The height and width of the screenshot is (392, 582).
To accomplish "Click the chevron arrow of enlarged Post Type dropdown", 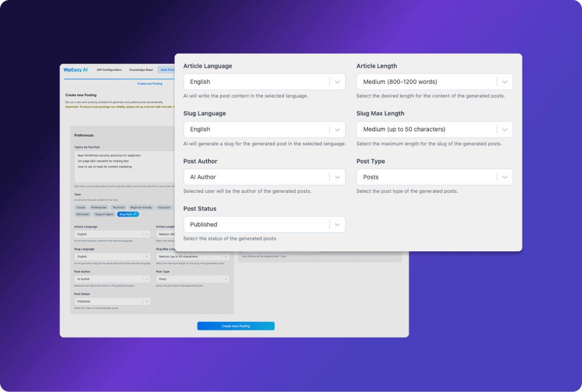I will pos(505,177).
